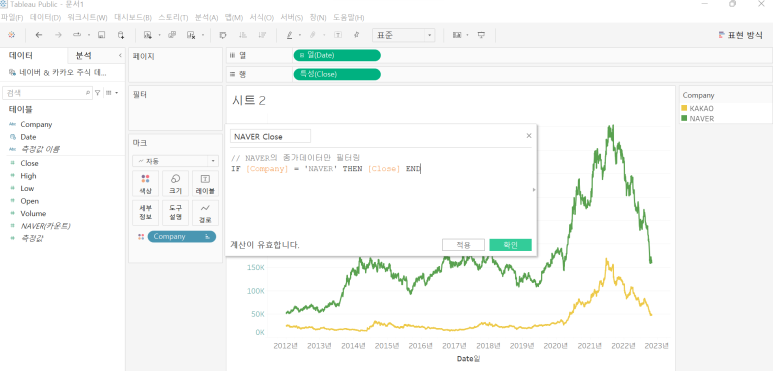
Task: Open dropdown arrow beside replay action icon
Action: [x=89, y=35]
